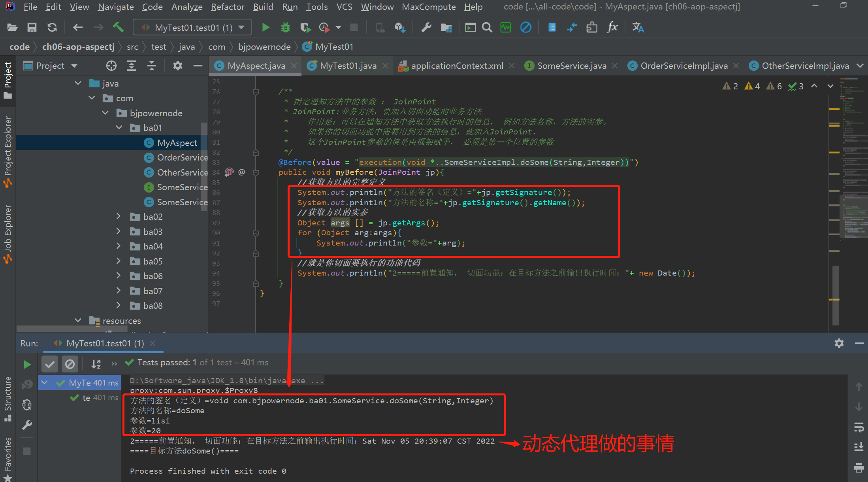This screenshot has height=482, width=868.
Task: Open the Refactor menu
Action: point(228,7)
